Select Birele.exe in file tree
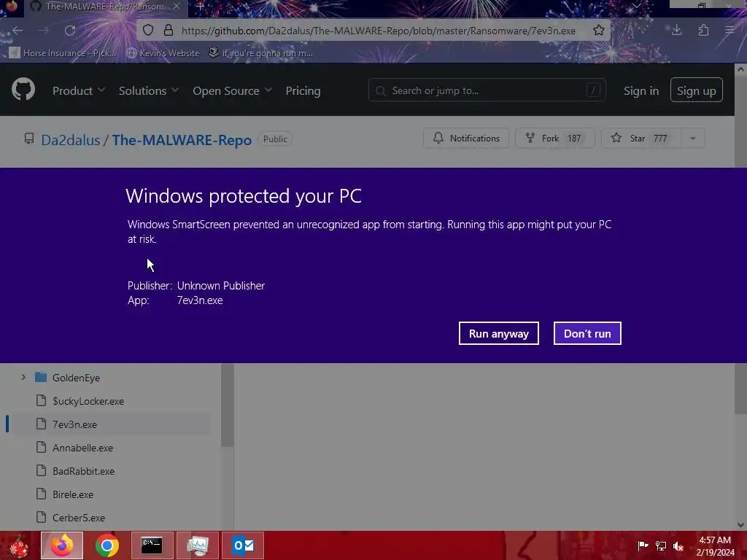 click(73, 494)
